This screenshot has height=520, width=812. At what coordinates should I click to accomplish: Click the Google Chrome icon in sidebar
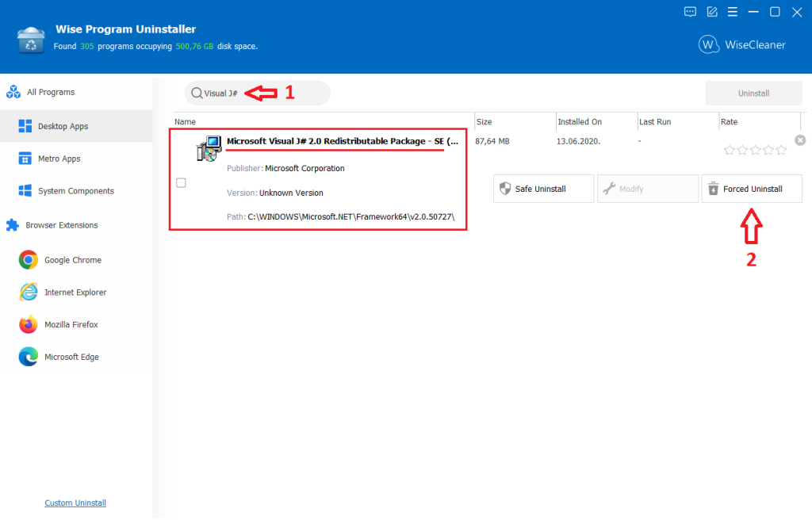pos(28,260)
